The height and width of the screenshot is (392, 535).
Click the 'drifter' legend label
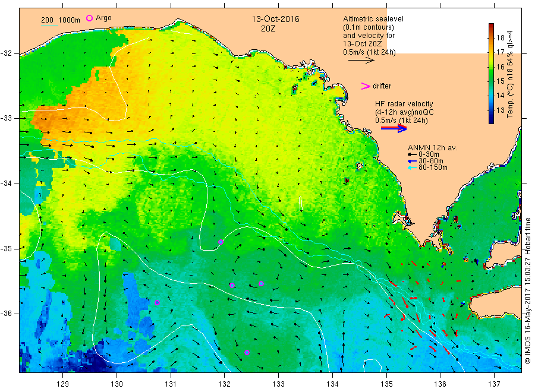[x=382, y=86]
